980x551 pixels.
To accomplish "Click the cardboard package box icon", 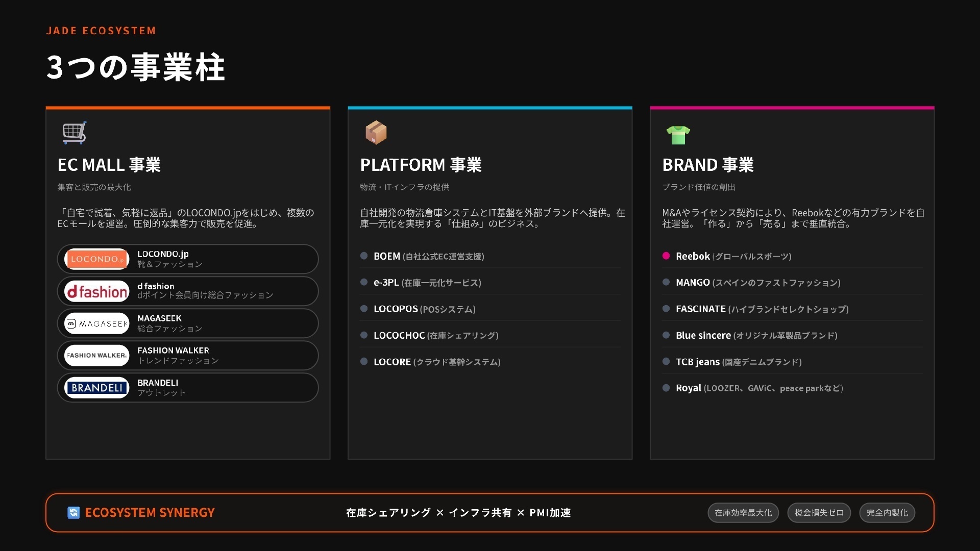I will pyautogui.click(x=376, y=133).
